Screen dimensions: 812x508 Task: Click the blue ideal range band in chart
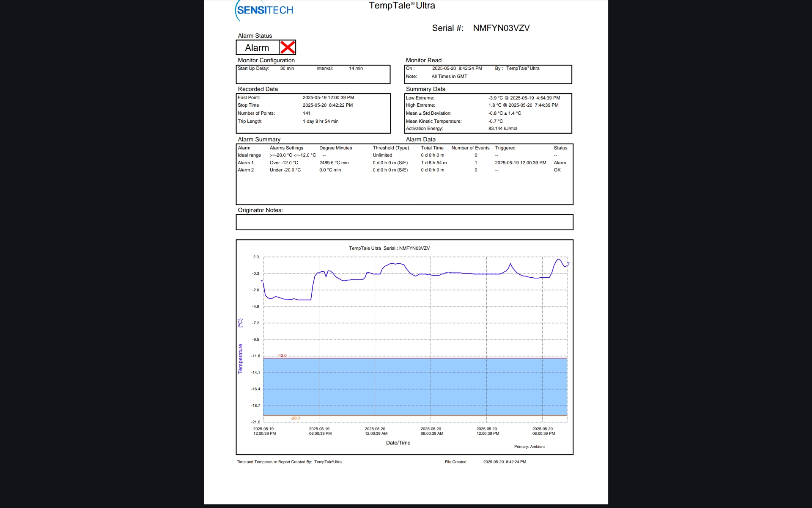(x=415, y=387)
